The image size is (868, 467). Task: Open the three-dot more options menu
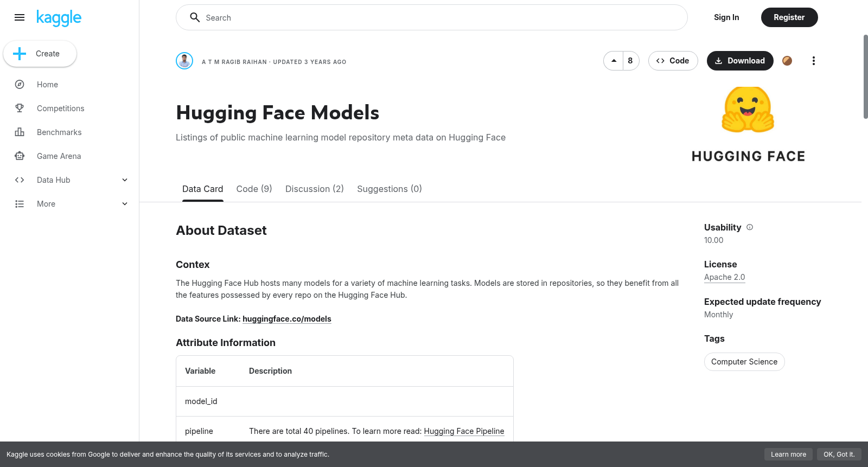tap(813, 61)
